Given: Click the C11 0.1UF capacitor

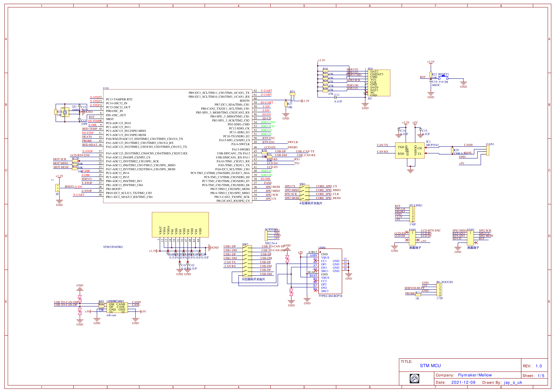Looking at the screenshot, I should [336, 97].
